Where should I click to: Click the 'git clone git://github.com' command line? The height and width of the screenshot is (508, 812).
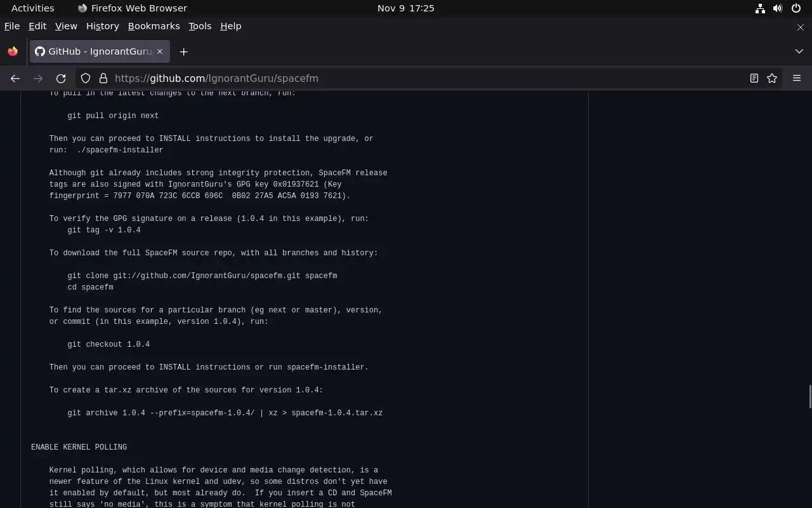202,276
